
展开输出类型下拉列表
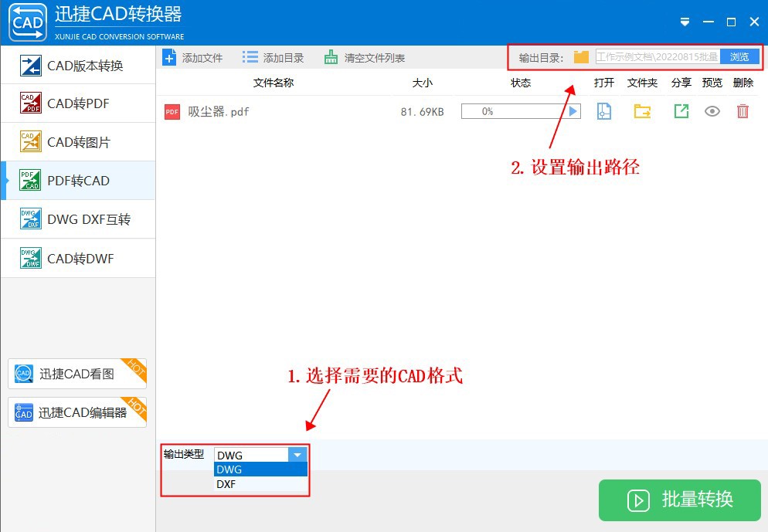coord(297,455)
